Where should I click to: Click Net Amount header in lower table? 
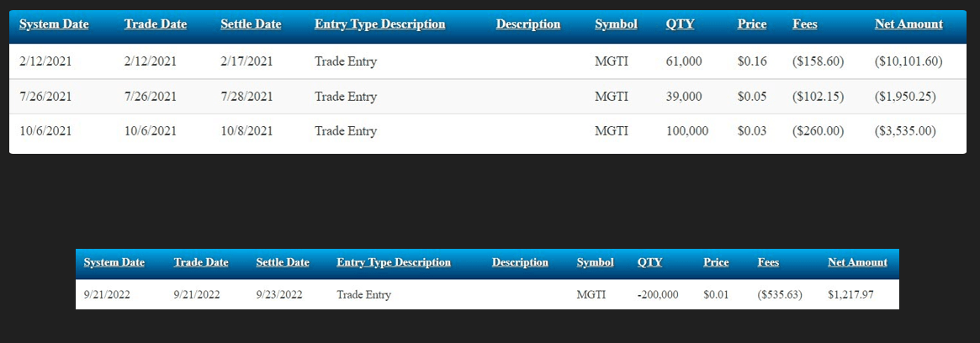tap(857, 263)
